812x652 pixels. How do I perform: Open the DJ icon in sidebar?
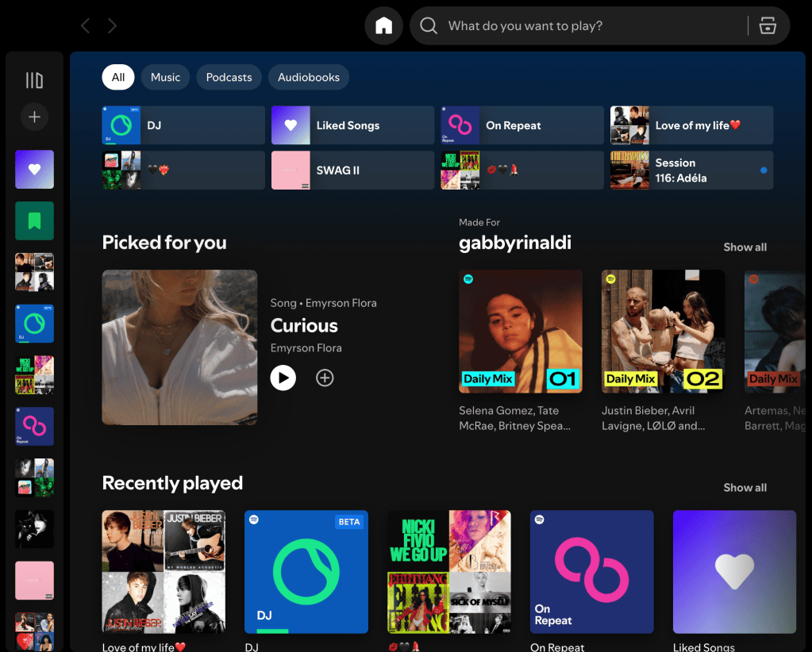[x=34, y=324]
